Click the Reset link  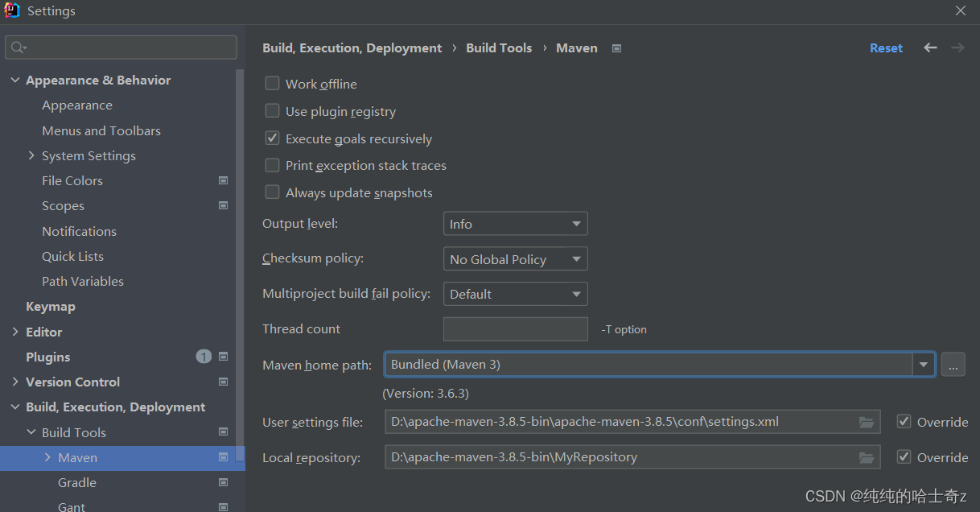tap(886, 48)
